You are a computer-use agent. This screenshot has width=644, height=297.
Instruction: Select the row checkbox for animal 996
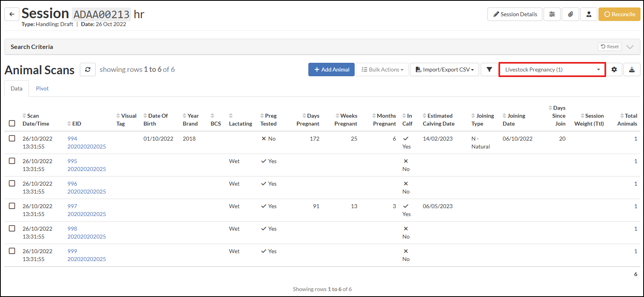point(12,183)
